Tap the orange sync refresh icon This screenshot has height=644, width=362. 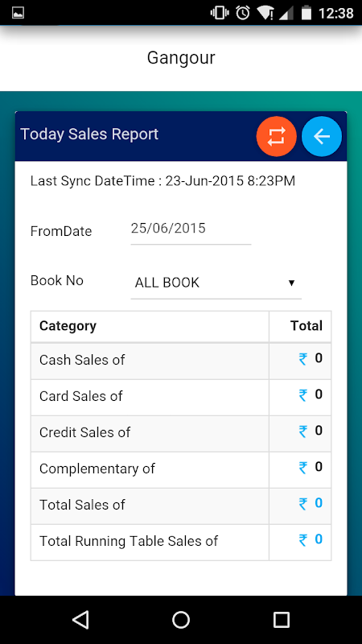coord(276,136)
